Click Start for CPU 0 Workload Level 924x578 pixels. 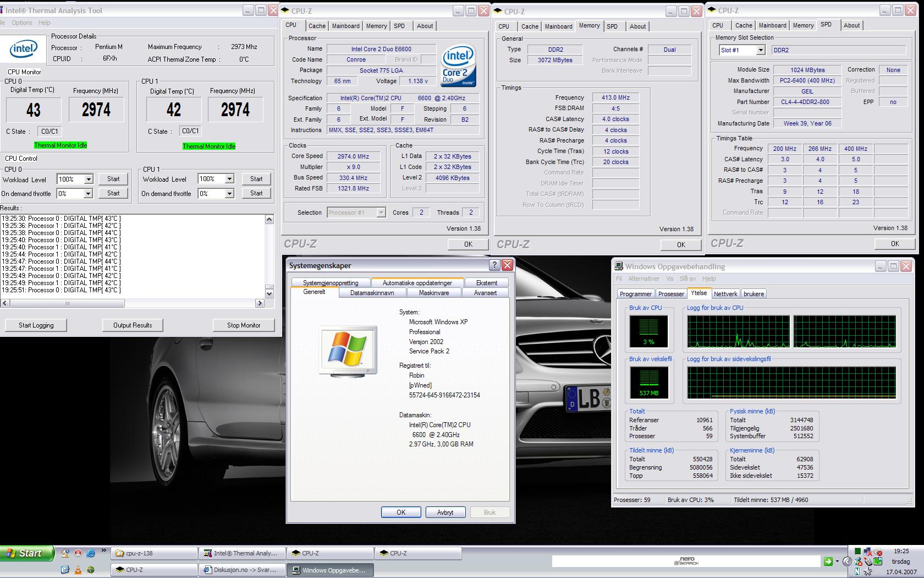click(x=113, y=179)
